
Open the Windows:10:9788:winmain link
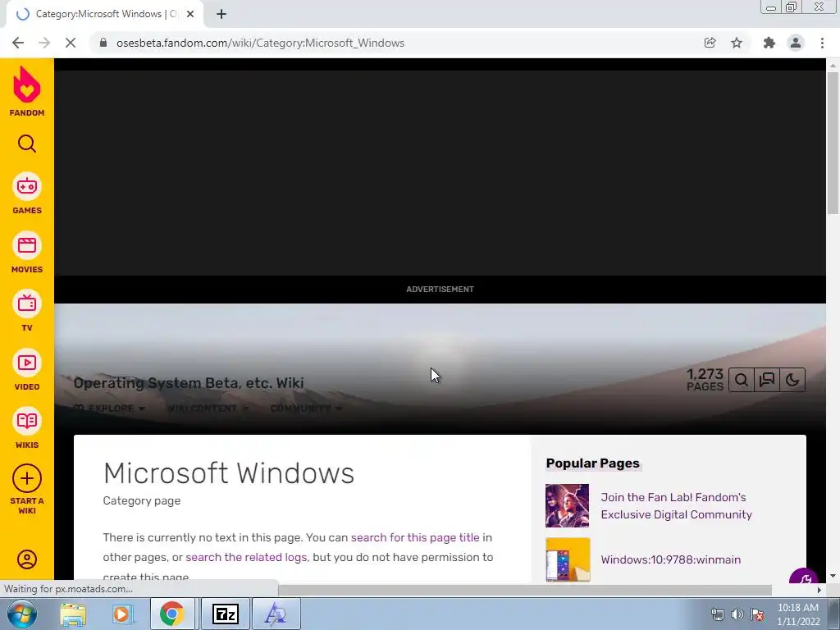tap(671, 559)
